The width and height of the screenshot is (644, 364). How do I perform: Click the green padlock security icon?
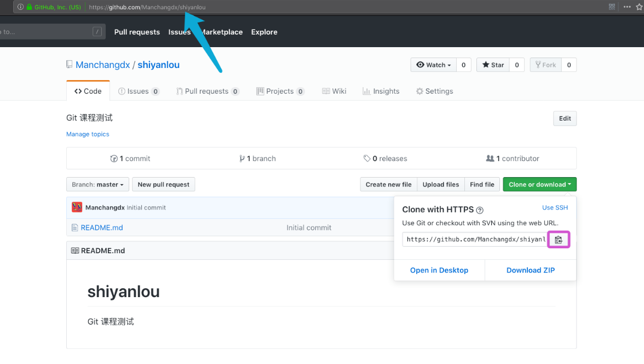29,7
